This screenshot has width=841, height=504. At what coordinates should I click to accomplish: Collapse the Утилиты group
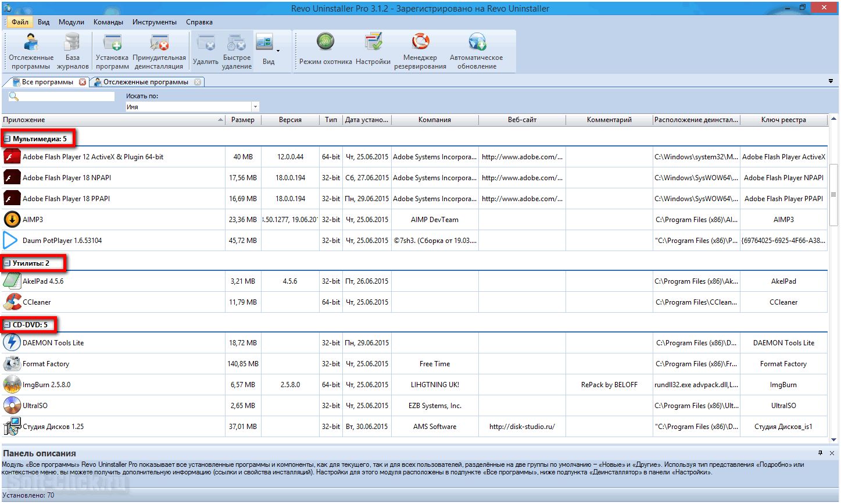(8, 263)
